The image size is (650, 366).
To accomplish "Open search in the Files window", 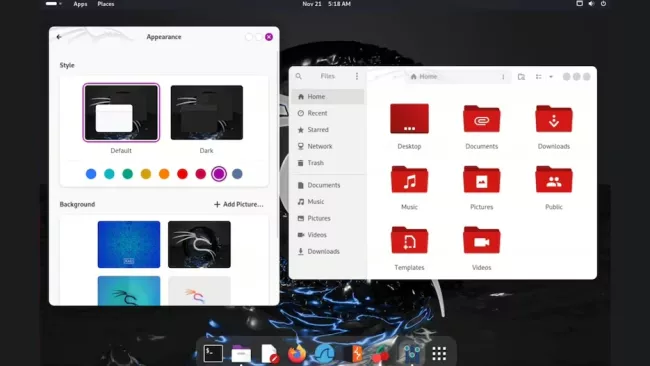I will pos(298,76).
